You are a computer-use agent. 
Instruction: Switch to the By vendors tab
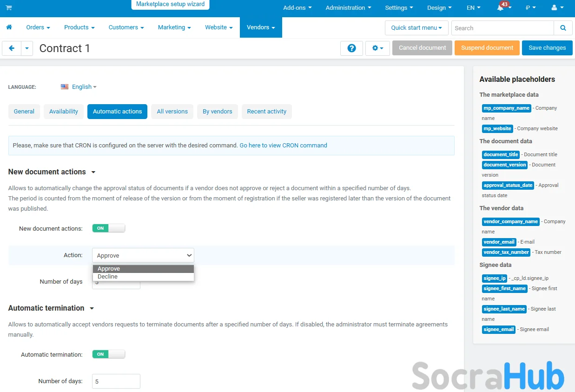(x=218, y=112)
